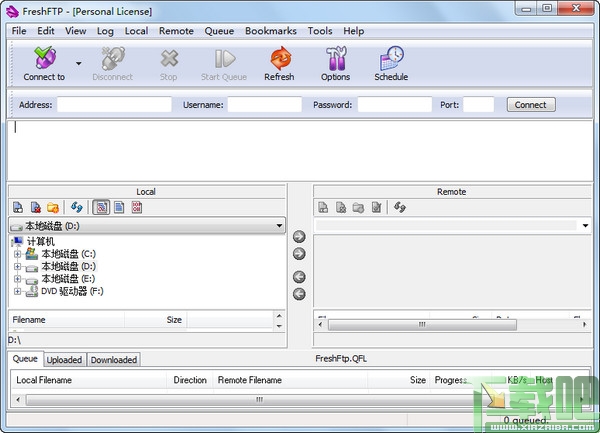The height and width of the screenshot is (433, 600).
Task: Open the Connect to dropdown arrow
Action: (x=78, y=63)
